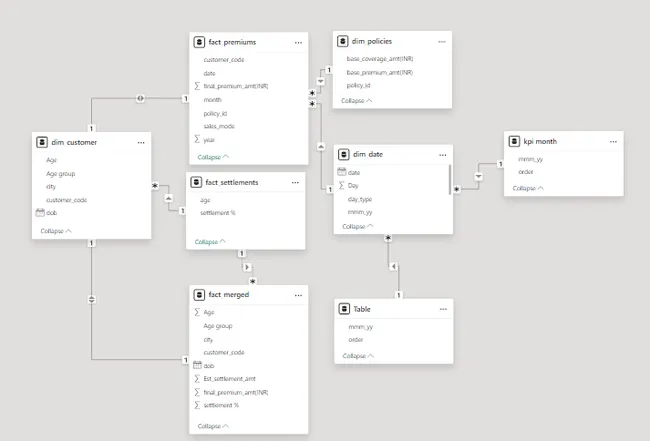Open the Table card ellipsis menu

(x=442, y=310)
